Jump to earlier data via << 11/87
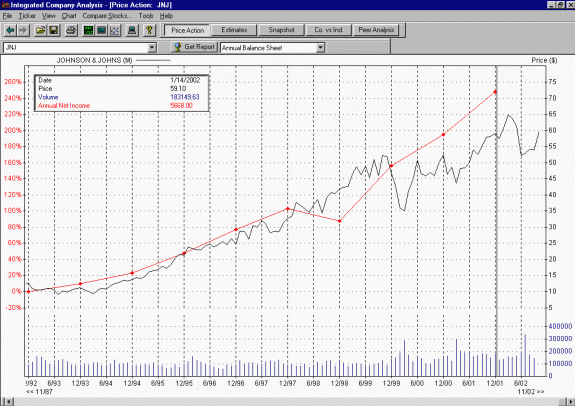 [x=39, y=392]
